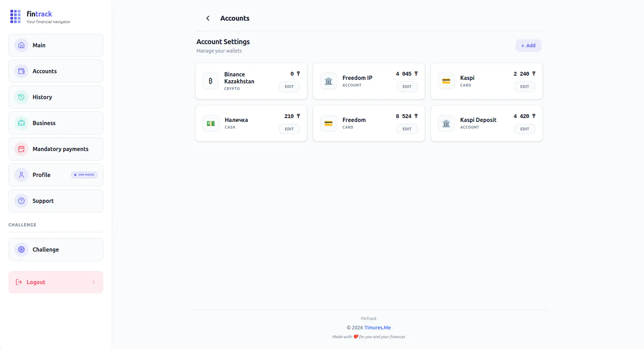The image size is (644, 349).
Task: Click the card icon on Freedom card
Action: 328,123
